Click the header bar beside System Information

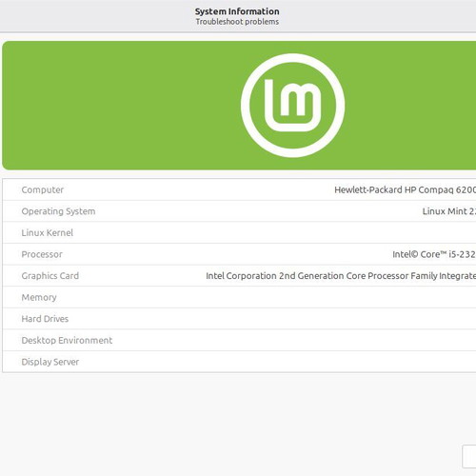[95, 16]
